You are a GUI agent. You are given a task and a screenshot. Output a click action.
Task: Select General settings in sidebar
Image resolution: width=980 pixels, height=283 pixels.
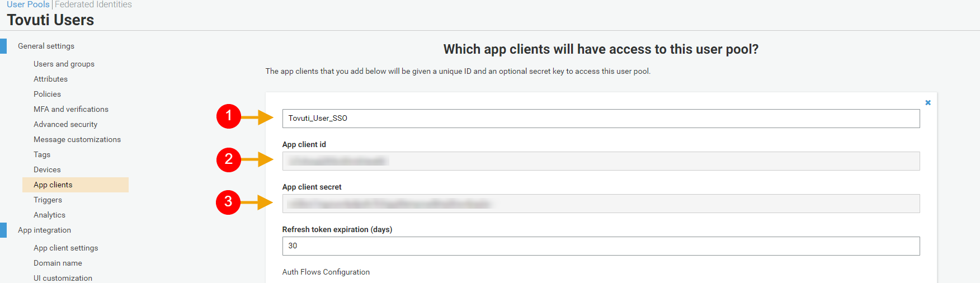tap(46, 46)
